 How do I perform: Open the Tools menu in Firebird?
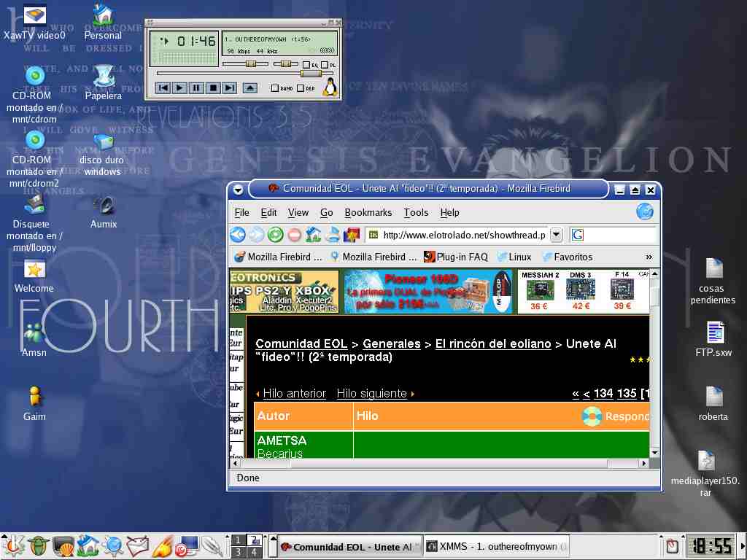(x=416, y=212)
